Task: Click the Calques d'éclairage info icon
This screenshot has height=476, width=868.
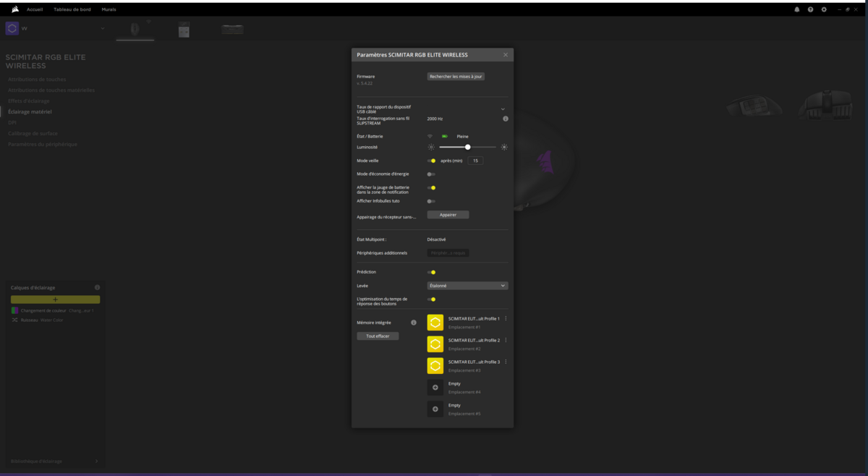Action: pyautogui.click(x=98, y=287)
